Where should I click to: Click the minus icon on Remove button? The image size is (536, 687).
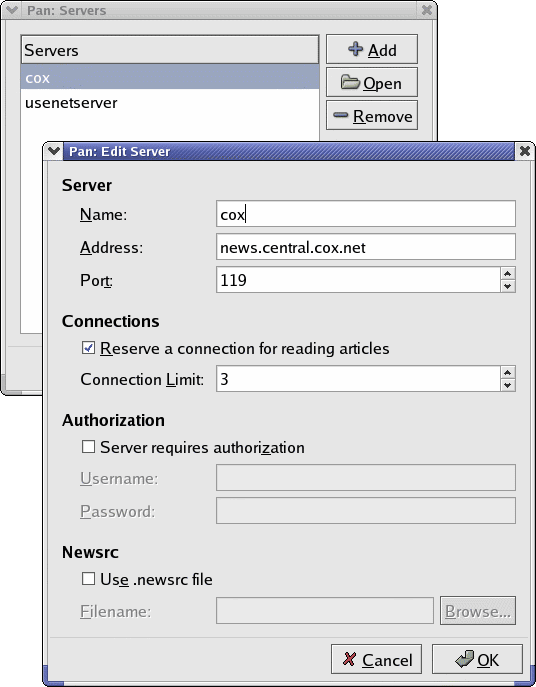point(341,115)
